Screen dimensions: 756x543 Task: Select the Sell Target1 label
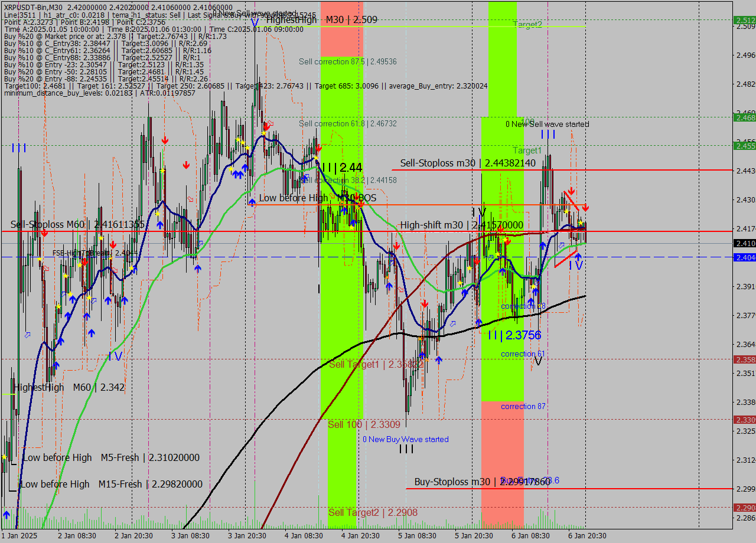click(376, 364)
